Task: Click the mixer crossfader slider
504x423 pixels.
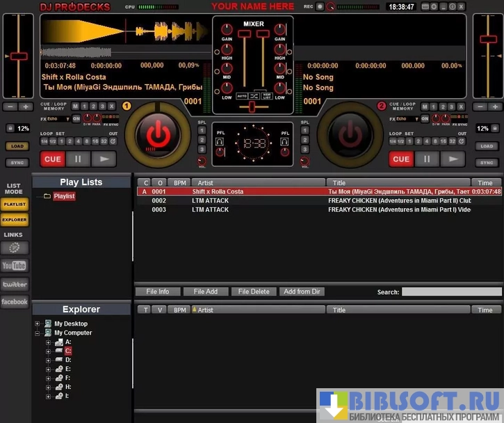Action: pos(252,106)
